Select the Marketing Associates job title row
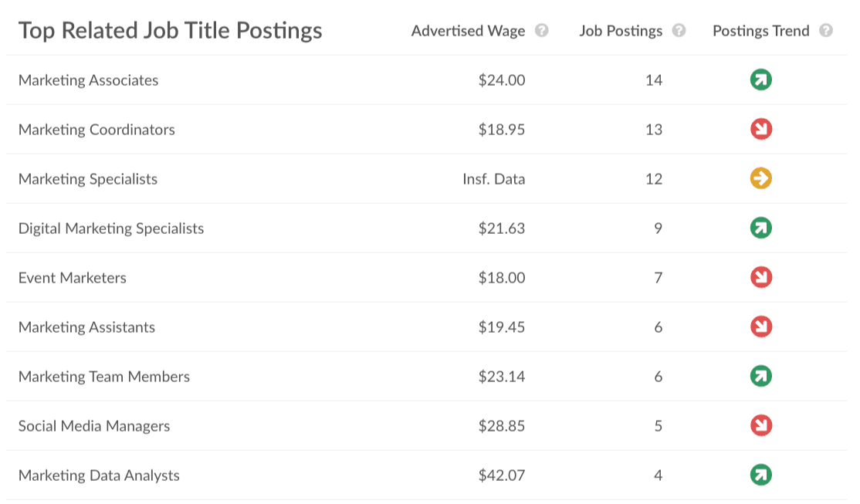The image size is (860, 504). [x=89, y=79]
